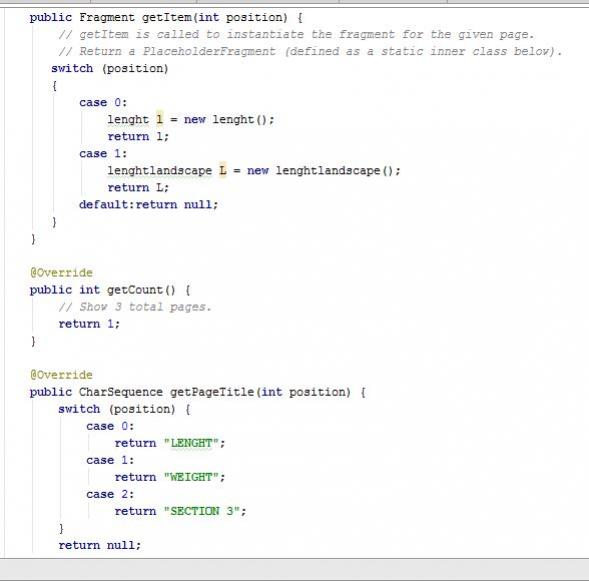This screenshot has height=581, width=589.
Task: Click @Override annotation above getPageTitle
Action: point(61,375)
